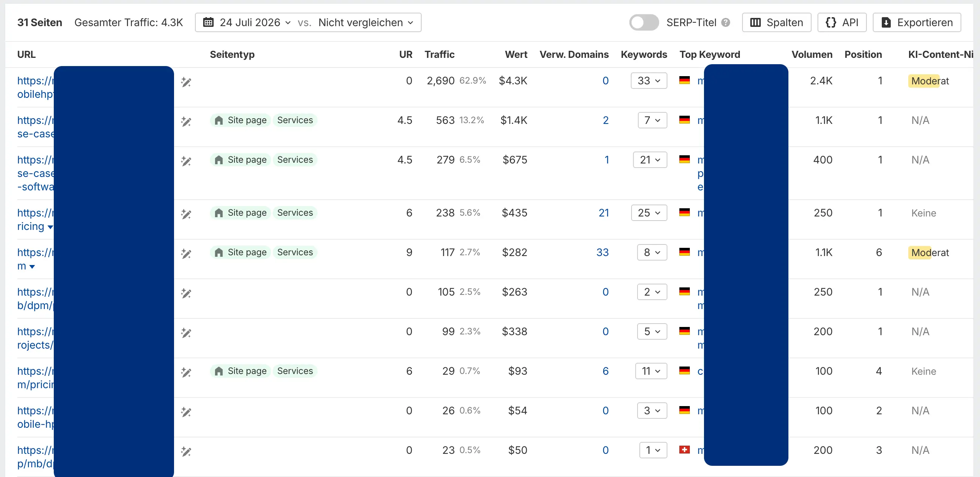Click Services tag in 563 traffic row
The width and height of the screenshot is (980, 477).
pyautogui.click(x=295, y=120)
